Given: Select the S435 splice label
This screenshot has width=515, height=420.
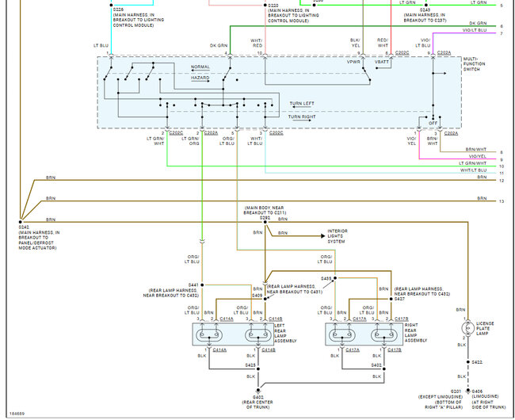Looking at the screenshot, I should click(x=326, y=278).
